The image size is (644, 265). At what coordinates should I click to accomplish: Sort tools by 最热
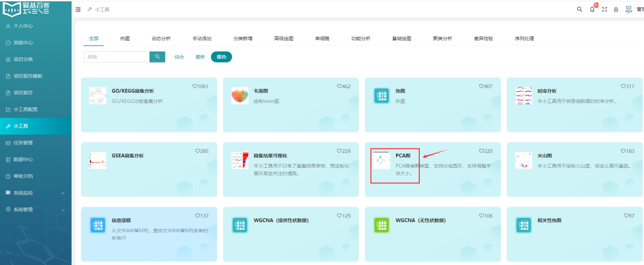[x=221, y=57]
